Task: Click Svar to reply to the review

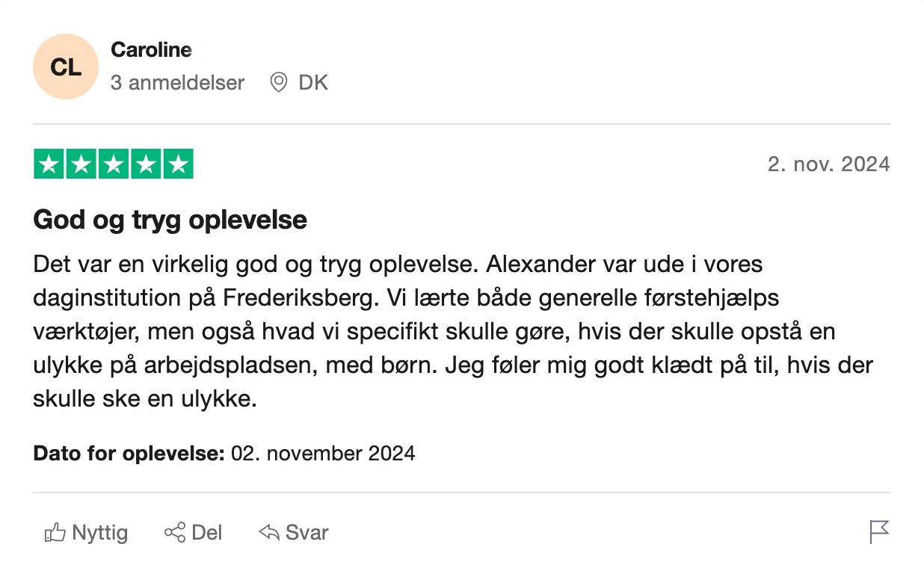Action: pyautogui.click(x=307, y=533)
